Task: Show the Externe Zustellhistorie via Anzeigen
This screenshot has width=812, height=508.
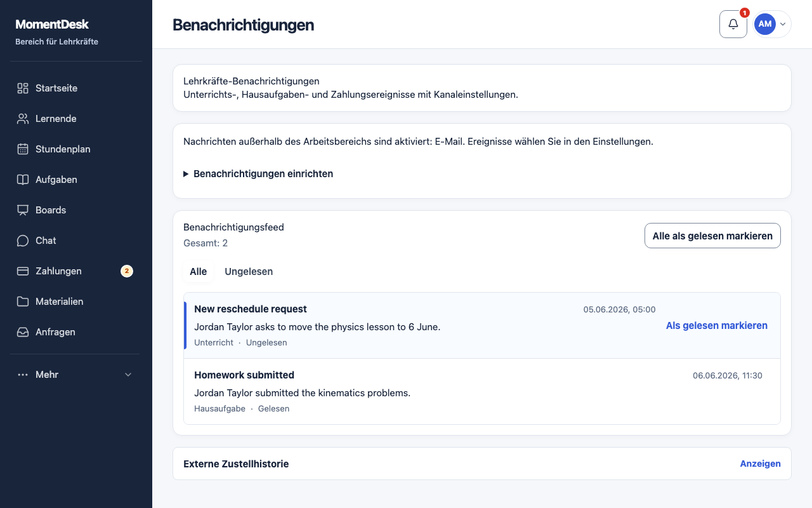Action: [x=761, y=464]
